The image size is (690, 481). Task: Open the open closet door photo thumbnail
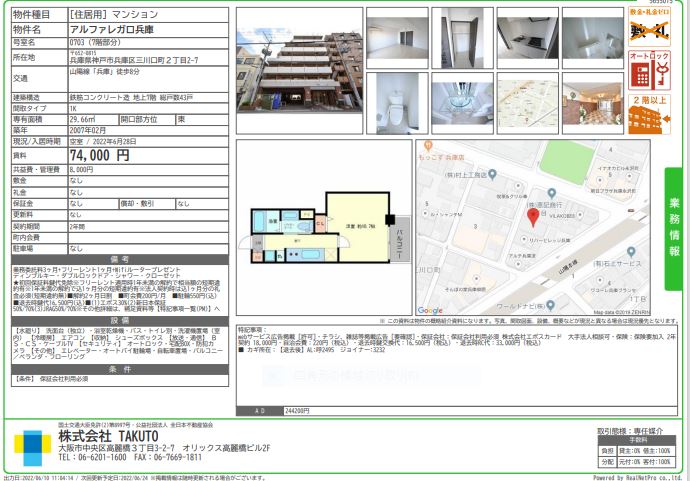pos(462,38)
